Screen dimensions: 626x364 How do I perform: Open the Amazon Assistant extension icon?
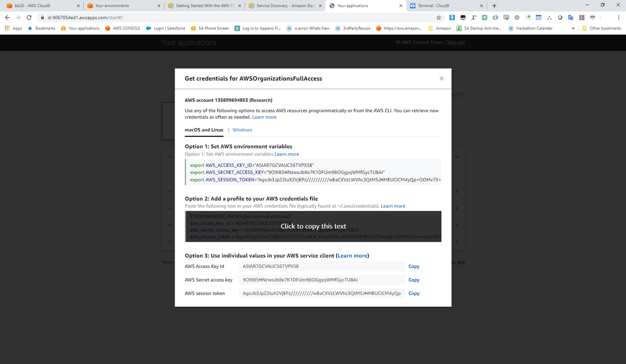pos(592,17)
